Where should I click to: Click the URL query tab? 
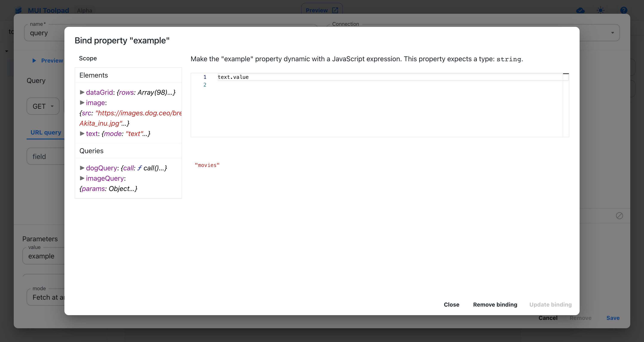coord(46,132)
